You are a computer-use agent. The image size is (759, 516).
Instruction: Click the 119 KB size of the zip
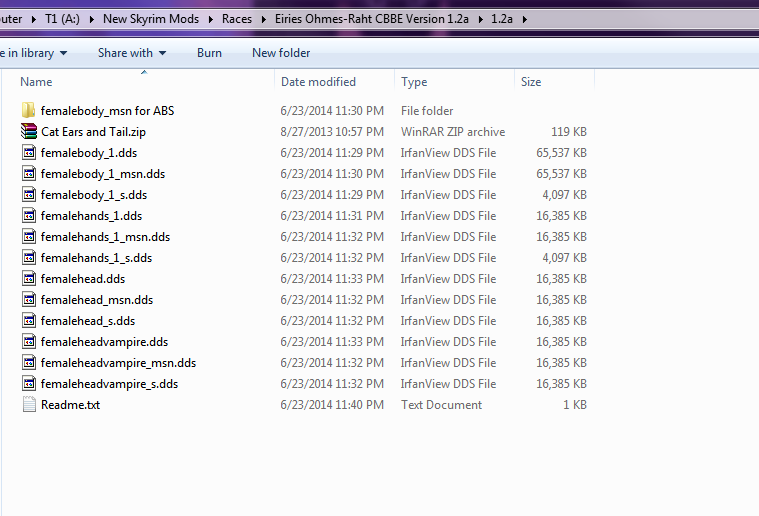click(568, 132)
